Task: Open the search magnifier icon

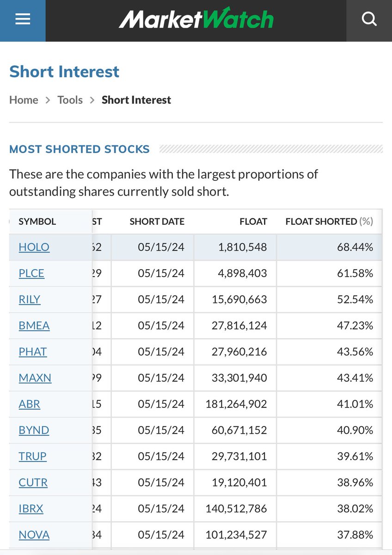Action: click(x=369, y=19)
